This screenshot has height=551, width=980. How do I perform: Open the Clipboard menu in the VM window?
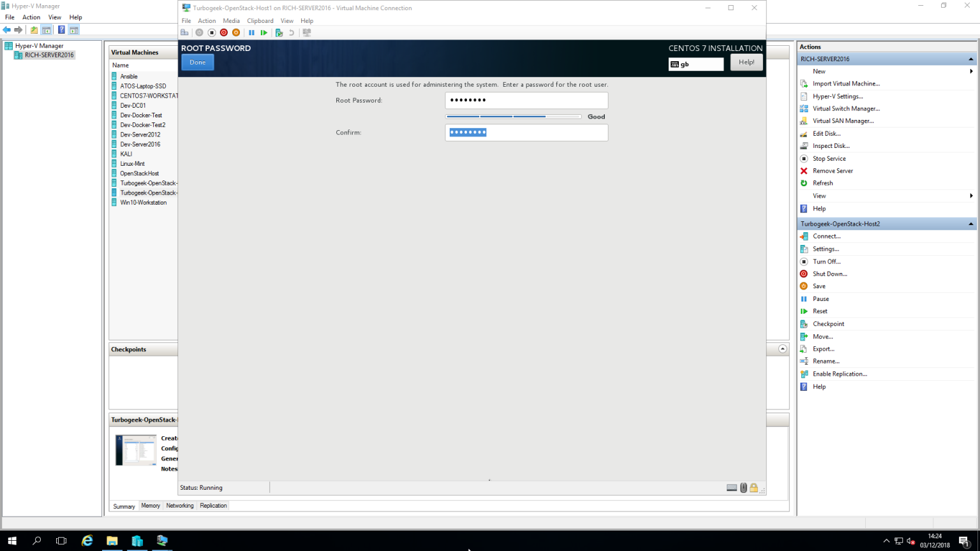coord(260,20)
